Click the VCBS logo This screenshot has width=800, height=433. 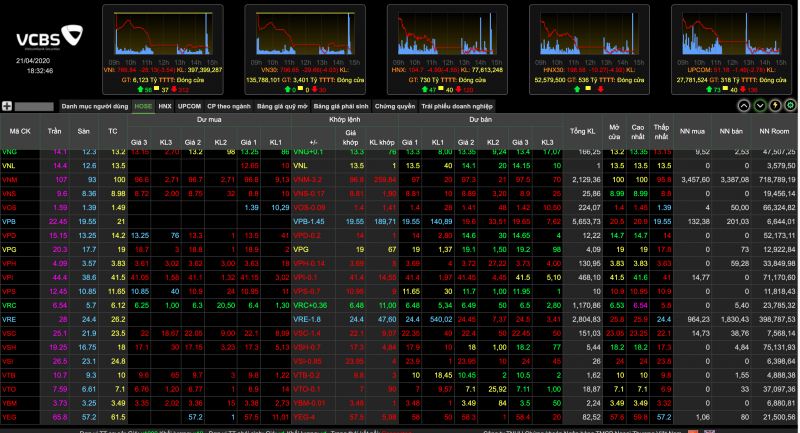pyautogui.click(x=49, y=37)
